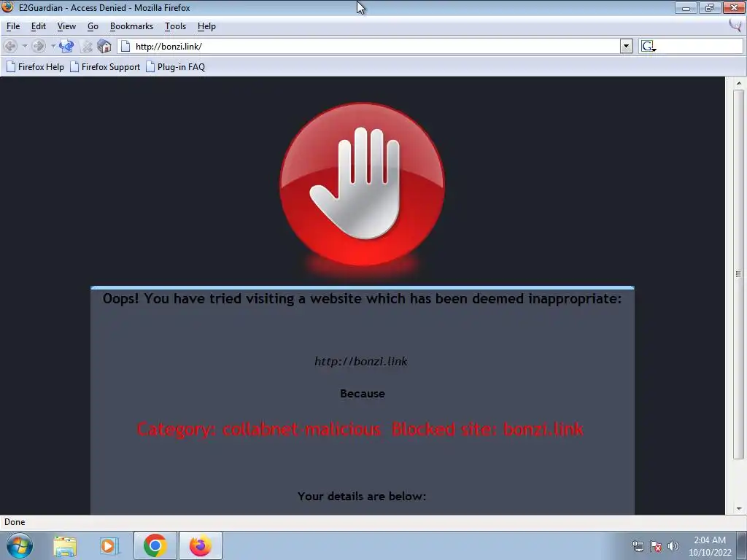This screenshot has height=560, width=747.
Task: Go to the Home page icon
Action: [x=104, y=46]
